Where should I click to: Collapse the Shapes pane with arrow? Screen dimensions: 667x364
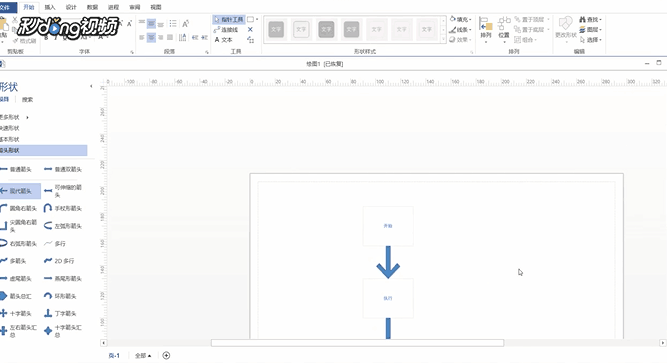tap(91, 86)
